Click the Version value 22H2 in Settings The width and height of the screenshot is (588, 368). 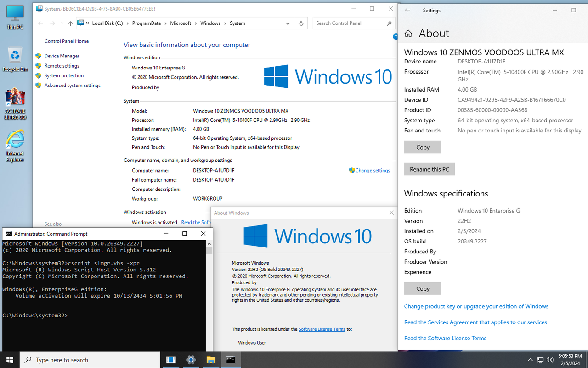(465, 221)
